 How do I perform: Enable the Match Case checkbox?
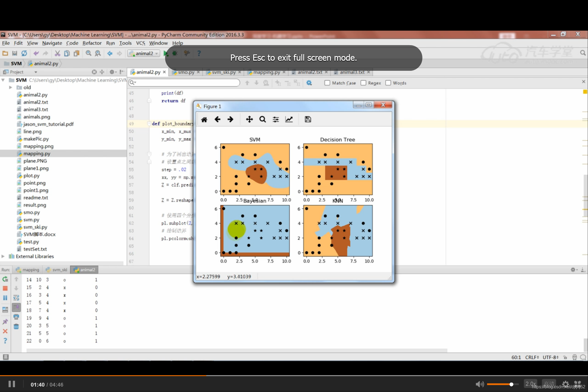[327, 83]
